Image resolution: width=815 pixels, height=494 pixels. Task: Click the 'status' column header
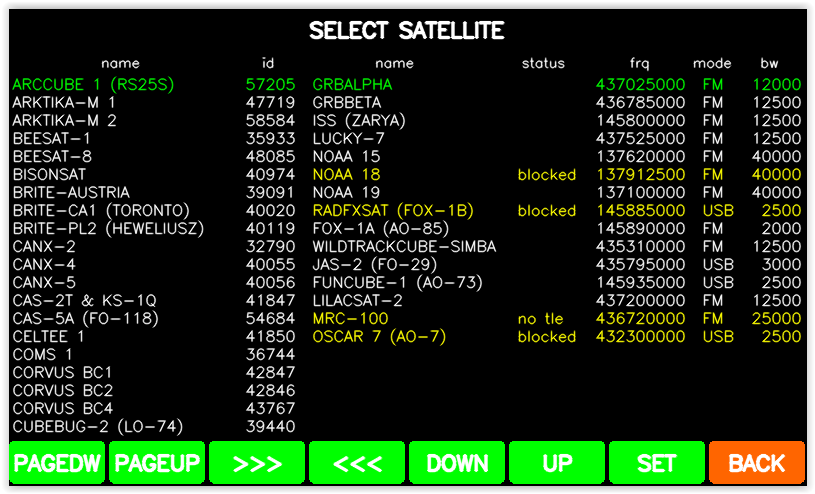click(x=543, y=63)
